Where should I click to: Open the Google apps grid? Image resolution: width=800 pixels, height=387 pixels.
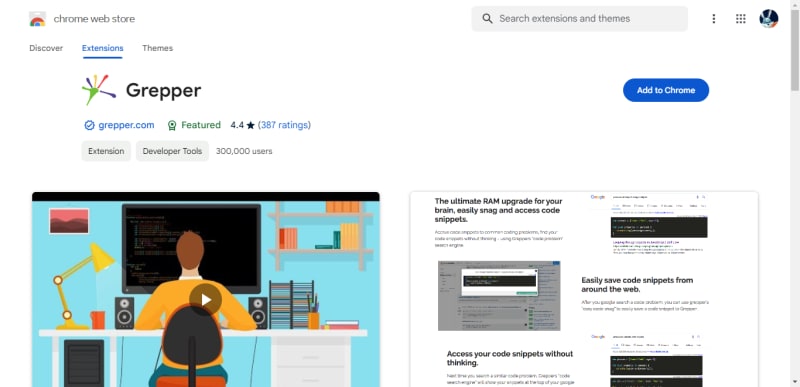741,19
